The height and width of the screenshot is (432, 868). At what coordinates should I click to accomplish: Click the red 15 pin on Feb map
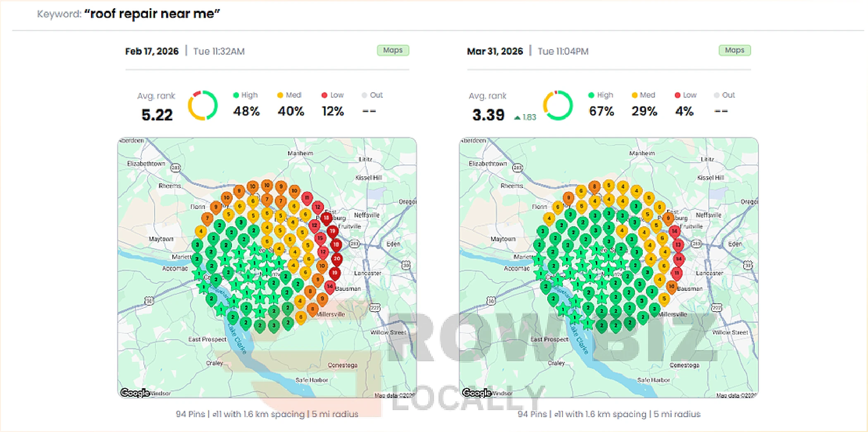[320, 239]
